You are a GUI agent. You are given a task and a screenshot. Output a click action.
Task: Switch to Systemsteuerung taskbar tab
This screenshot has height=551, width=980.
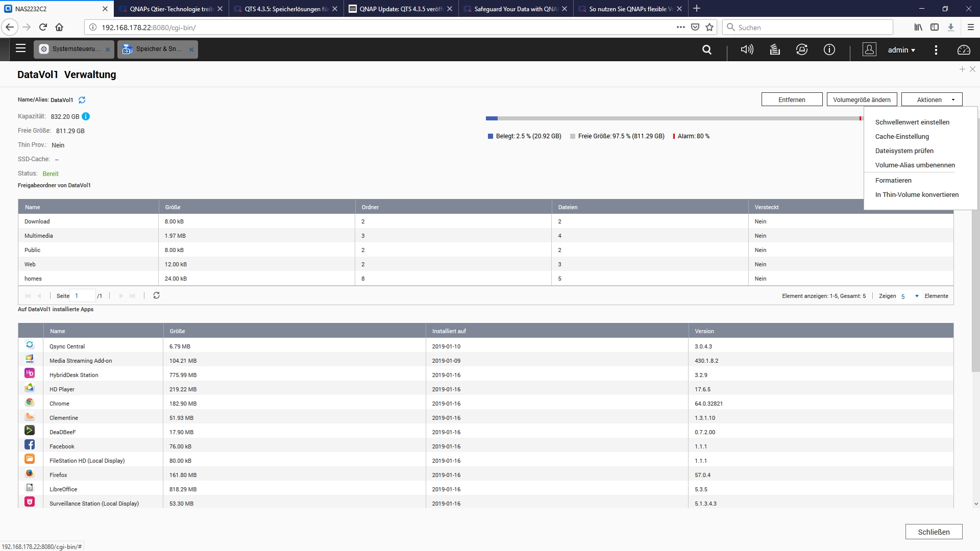pyautogui.click(x=75, y=49)
